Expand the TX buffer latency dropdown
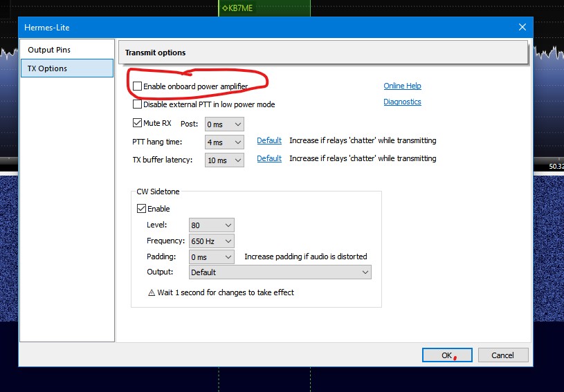The height and width of the screenshot is (392, 564). point(225,160)
